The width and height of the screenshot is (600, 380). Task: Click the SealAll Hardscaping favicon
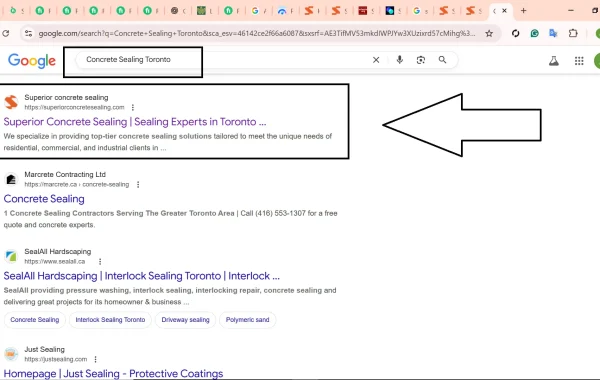pos(11,256)
